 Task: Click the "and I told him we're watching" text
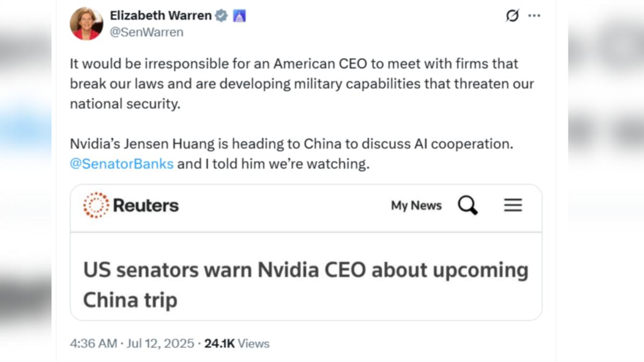(x=274, y=164)
